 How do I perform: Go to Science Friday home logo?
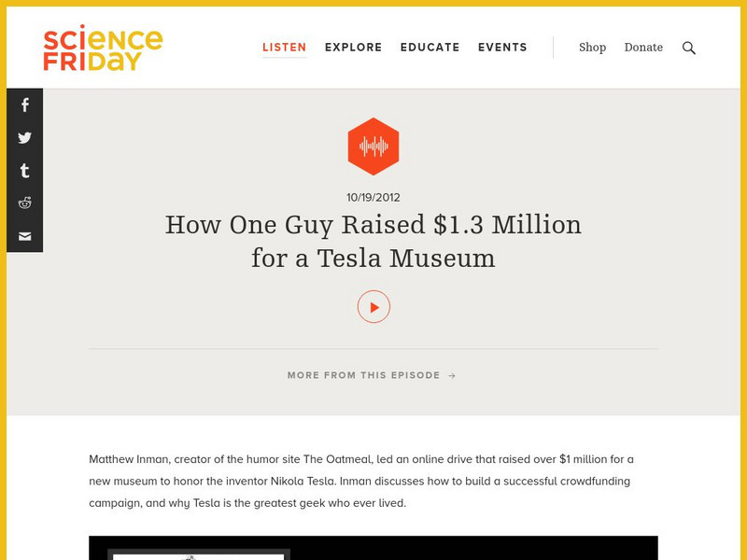tap(103, 49)
